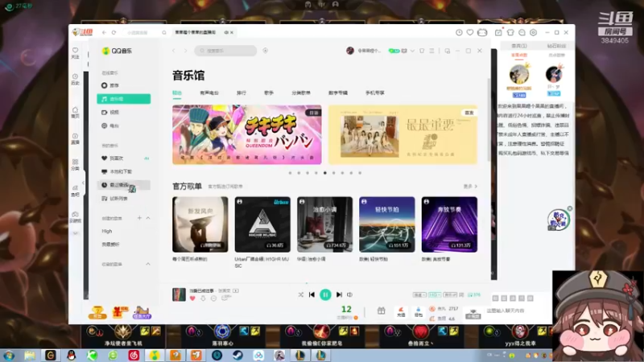Screen dimensions: 644x362
Task: Open the QUEENDOM pink anime banner
Action: (x=247, y=134)
